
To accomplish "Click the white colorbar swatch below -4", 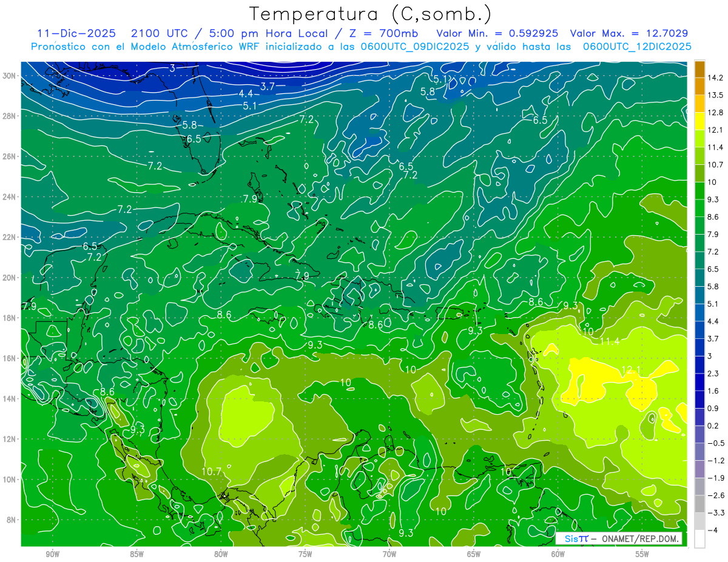I will click(x=699, y=539).
